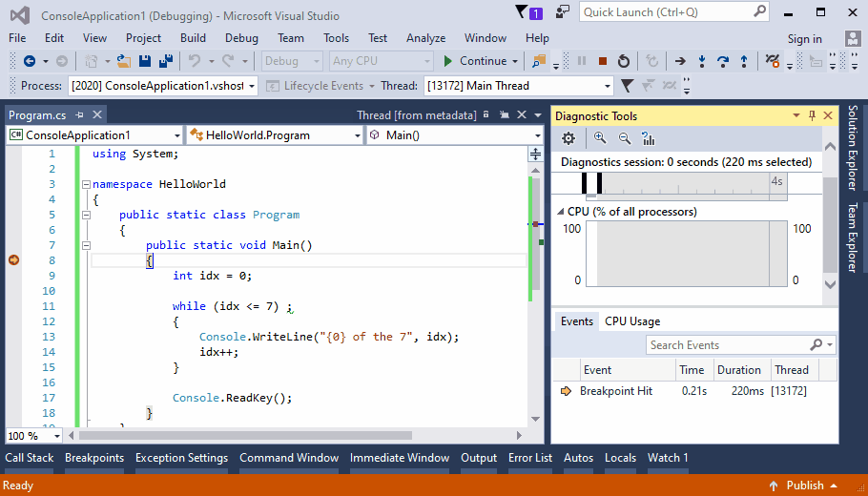Viewport: 868px width, 496px height.
Task: Select the Breakpoint Hit event row
Action: coord(694,391)
